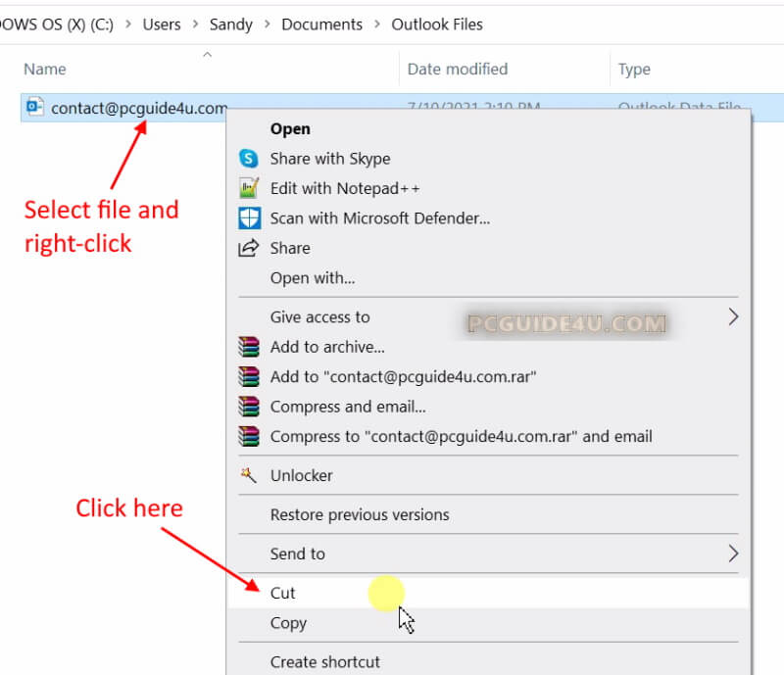
Task: Click the Unlocker wand icon
Action: 249,475
